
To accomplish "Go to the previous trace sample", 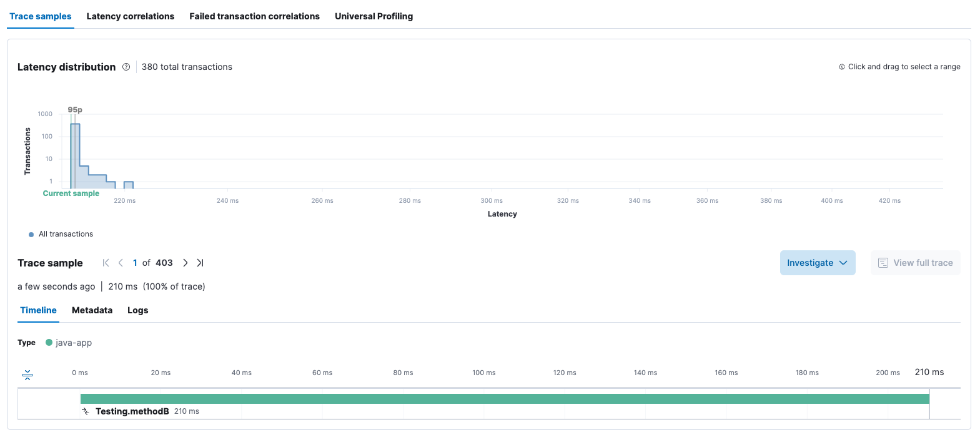I will click(x=121, y=263).
